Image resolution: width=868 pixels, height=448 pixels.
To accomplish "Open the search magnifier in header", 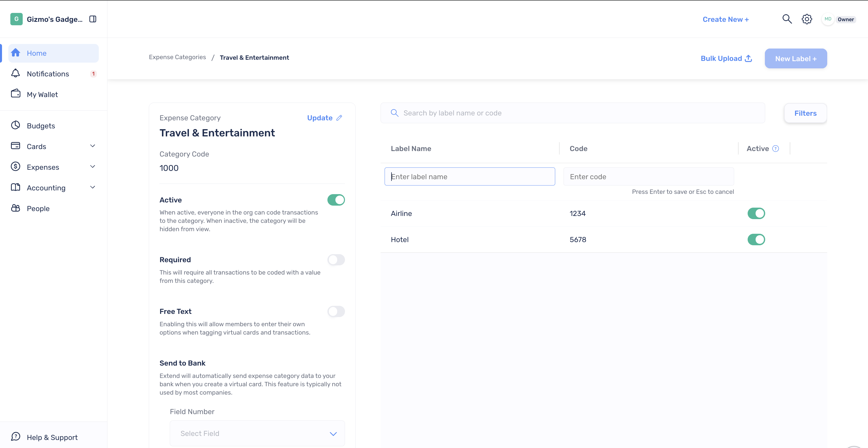I will [787, 19].
